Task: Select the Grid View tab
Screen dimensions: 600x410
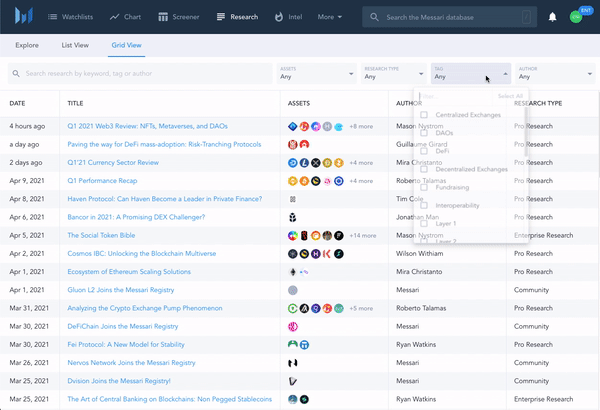Action: pyautogui.click(x=127, y=45)
